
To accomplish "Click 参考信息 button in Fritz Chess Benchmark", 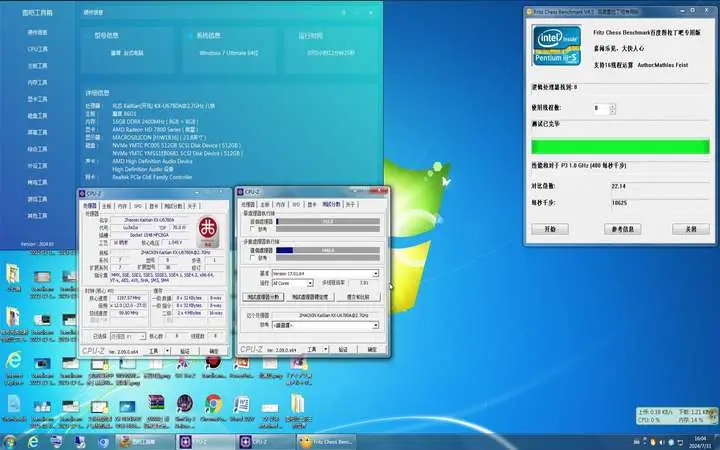I will 623,229.
